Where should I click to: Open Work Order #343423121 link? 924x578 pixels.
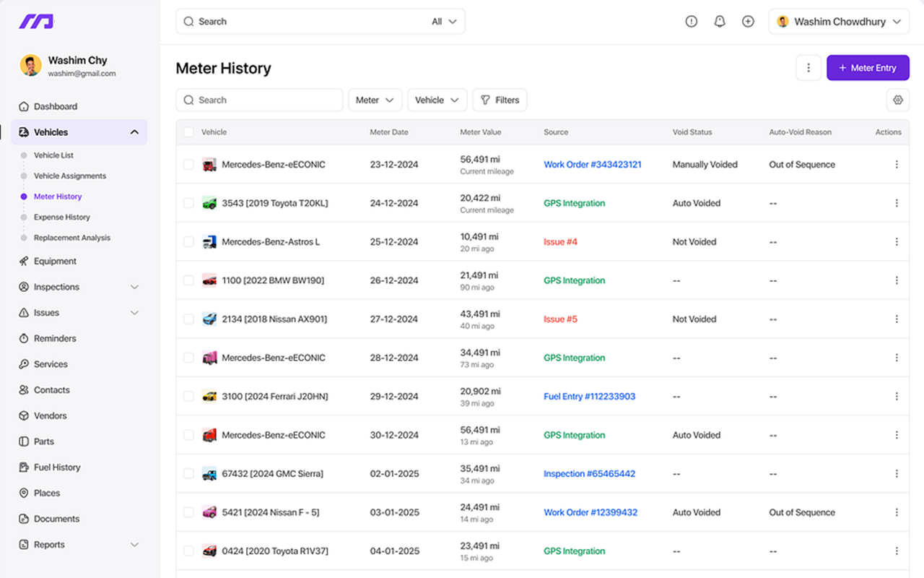[592, 165]
